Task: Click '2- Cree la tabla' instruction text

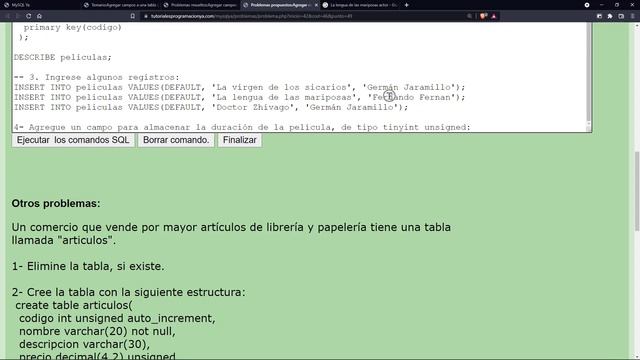Action: (129, 292)
